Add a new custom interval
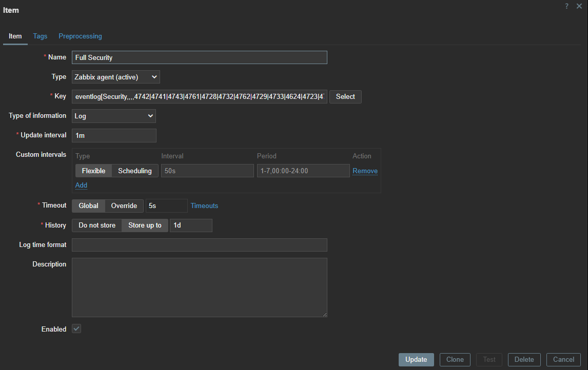588x370 pixels. (x=81, y=185)
